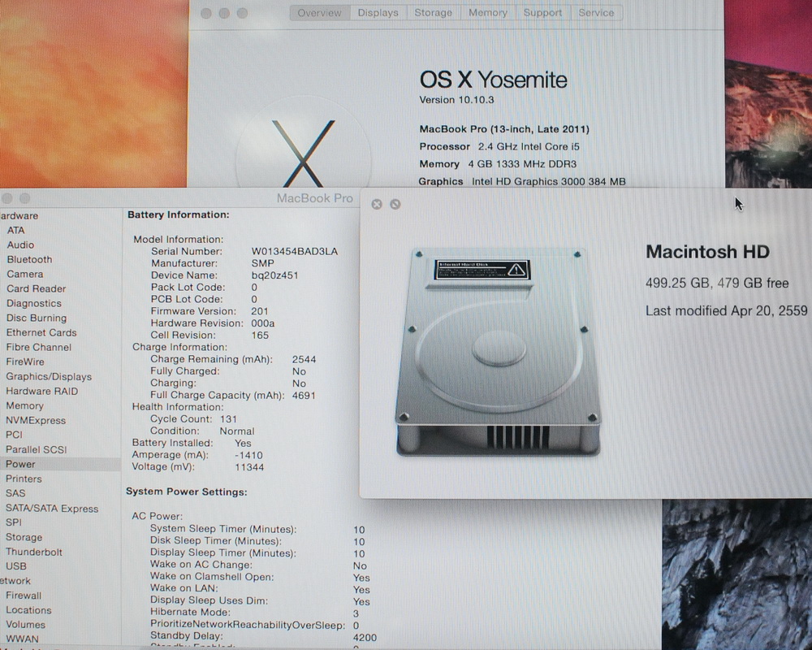Image resolution: width=812 pixels, height=650 pixels.
Task: Open the Storage tab
Action: click(x=434, y=13)
